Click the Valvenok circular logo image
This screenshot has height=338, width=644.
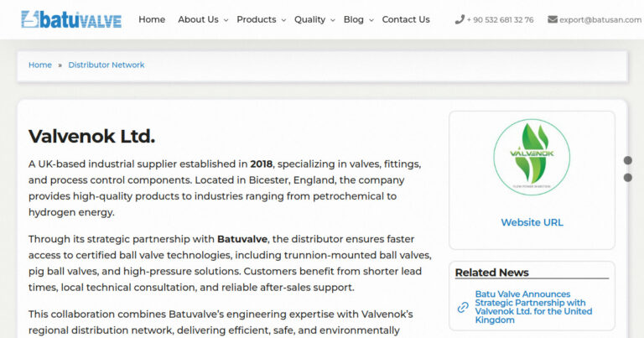tap(532, 158)
